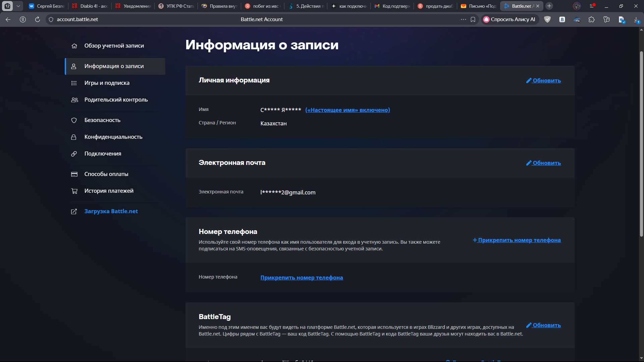The width and height of the screenshot is (644, 362).
Task: Click the bookmark icon in address bar
Action: tap(473, 19)
